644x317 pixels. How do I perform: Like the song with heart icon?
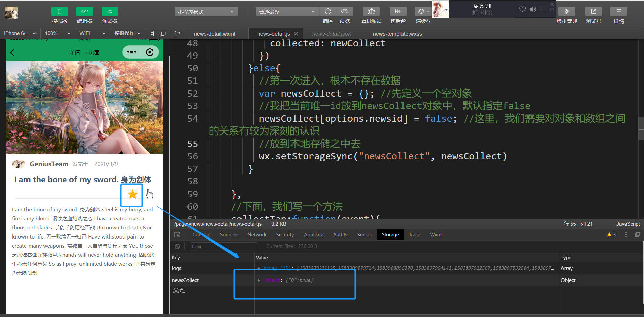tap(522, 9)
